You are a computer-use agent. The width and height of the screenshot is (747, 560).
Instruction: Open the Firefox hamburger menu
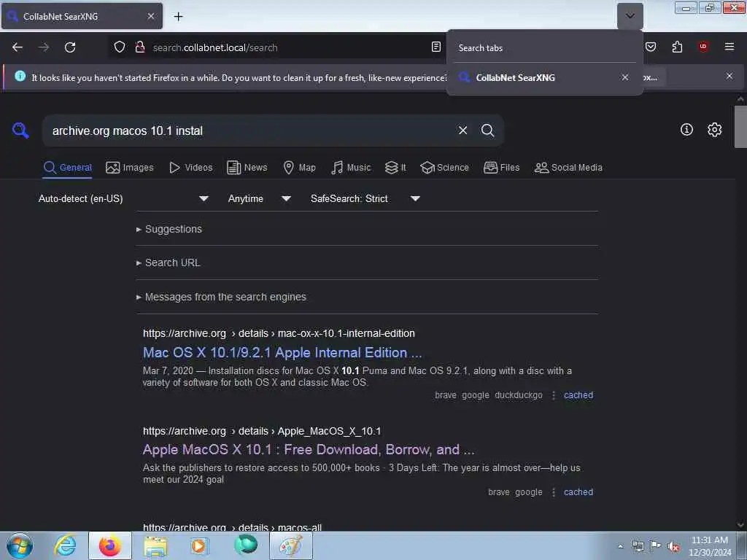(729, 47)
